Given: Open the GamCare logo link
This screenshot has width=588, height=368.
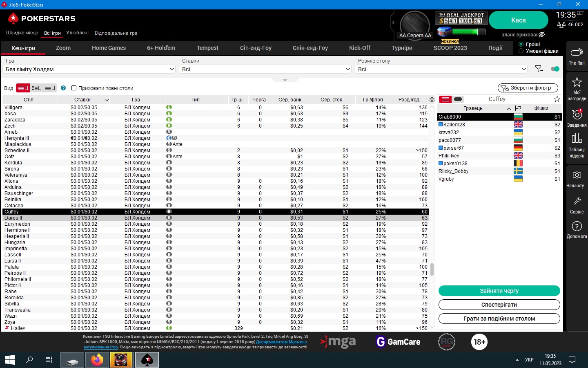Looking at the screenshot, I should 398,342.
